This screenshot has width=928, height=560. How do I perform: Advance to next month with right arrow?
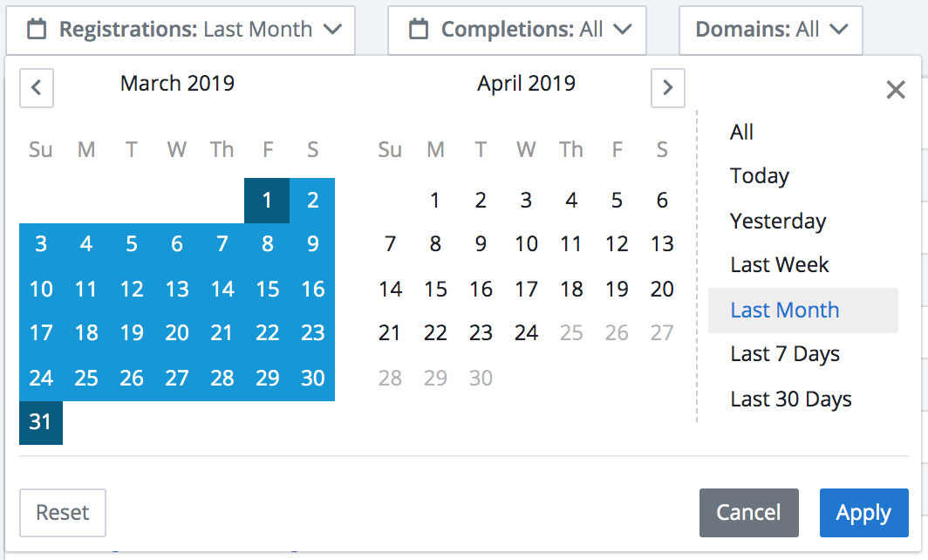pyautogui.click(x=667, y=87)
